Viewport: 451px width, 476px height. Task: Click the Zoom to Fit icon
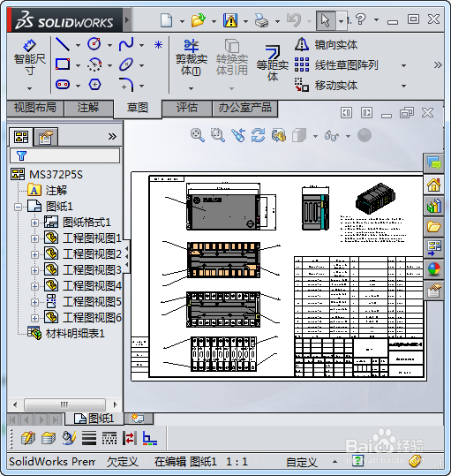[x=198, y=135]
